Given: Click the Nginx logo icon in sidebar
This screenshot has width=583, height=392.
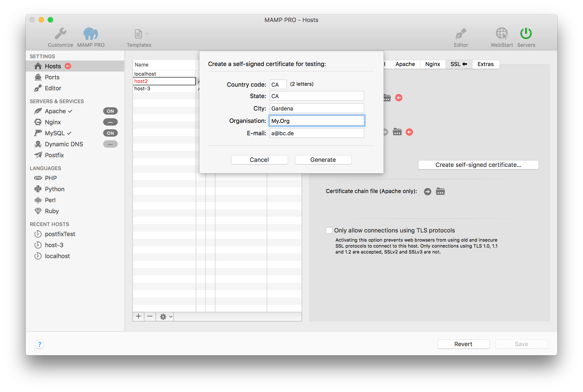Looking at the screenshot, I should coord(38,122).
